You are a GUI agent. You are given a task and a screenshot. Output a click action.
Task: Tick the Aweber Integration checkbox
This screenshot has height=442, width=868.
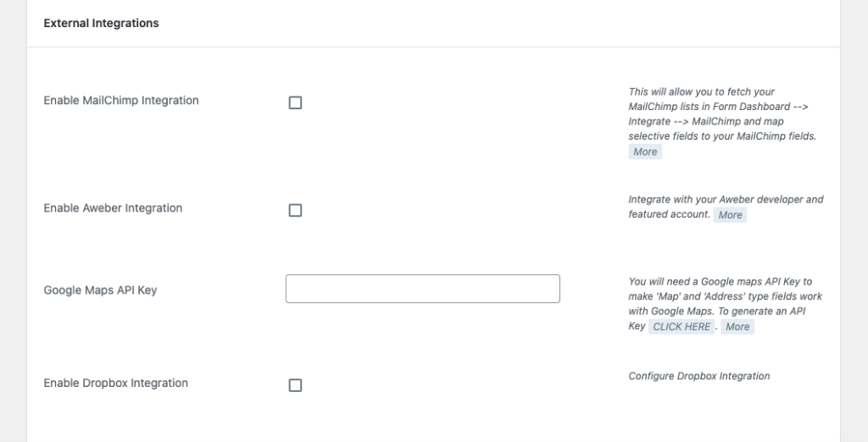click(x=295, y=210)
